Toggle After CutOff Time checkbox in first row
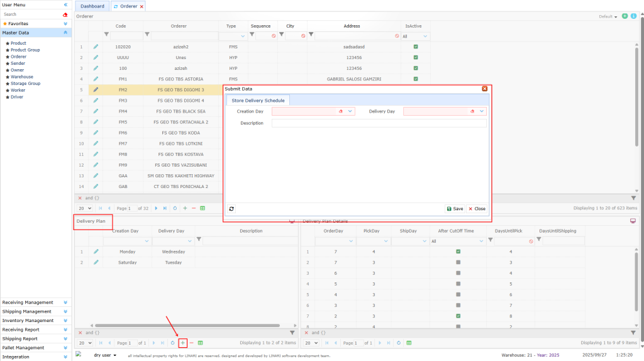Screen dimensions: 644x361 (x=458, y=252)
